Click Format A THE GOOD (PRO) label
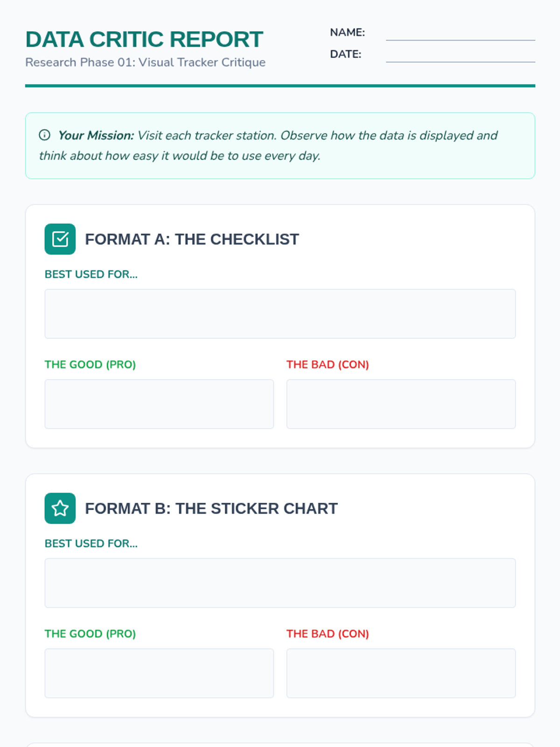The height and width of the screenshot is (747, 560). [90, 365]
